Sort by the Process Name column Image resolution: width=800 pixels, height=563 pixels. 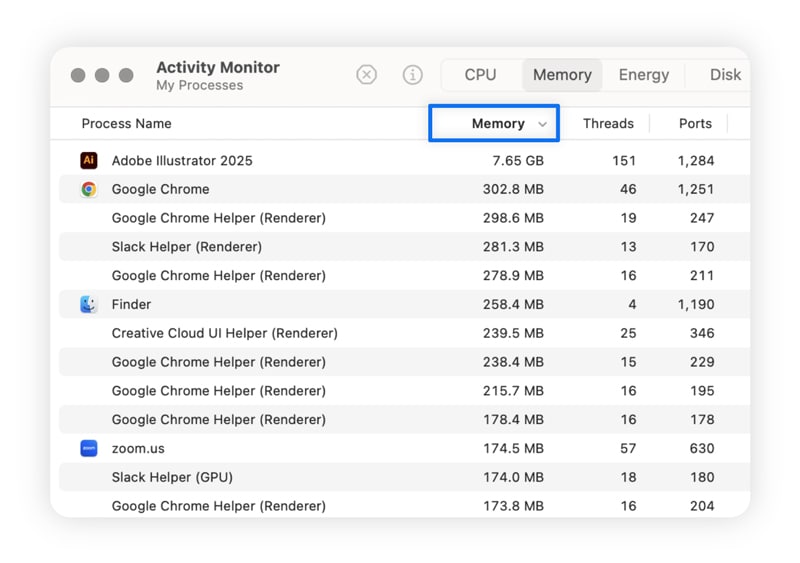(127, 124)
